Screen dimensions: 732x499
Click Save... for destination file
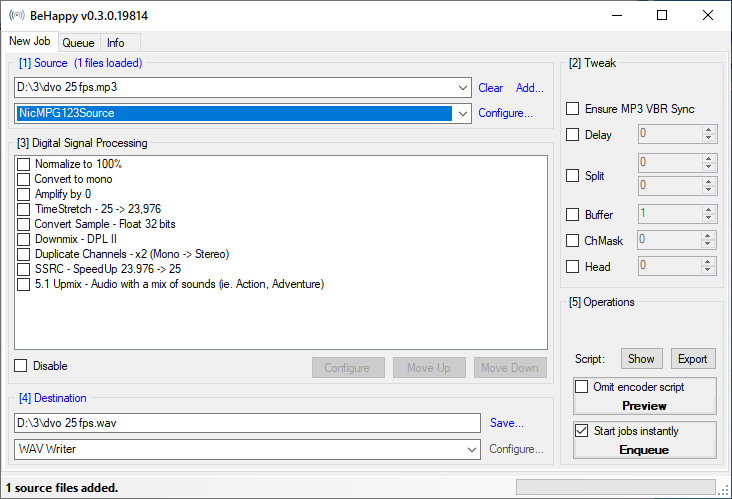tap(507, 423)
